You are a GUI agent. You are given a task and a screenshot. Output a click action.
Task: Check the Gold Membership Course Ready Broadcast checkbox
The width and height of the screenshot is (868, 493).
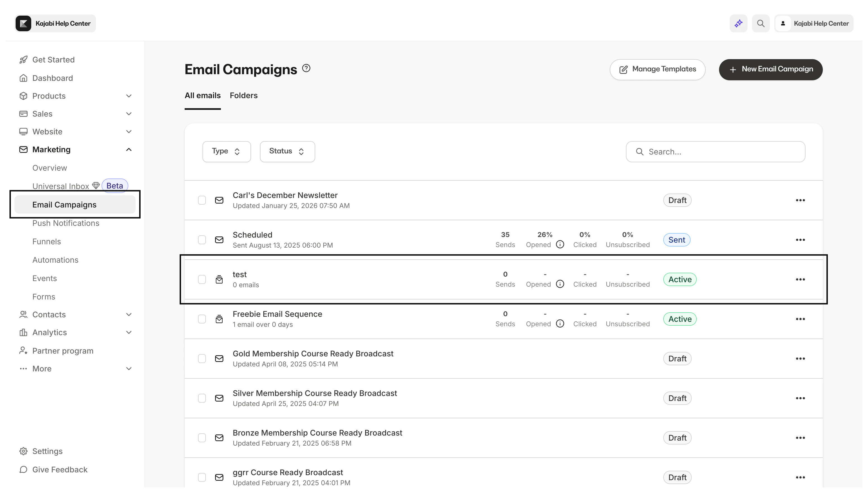tap(202, 358)
